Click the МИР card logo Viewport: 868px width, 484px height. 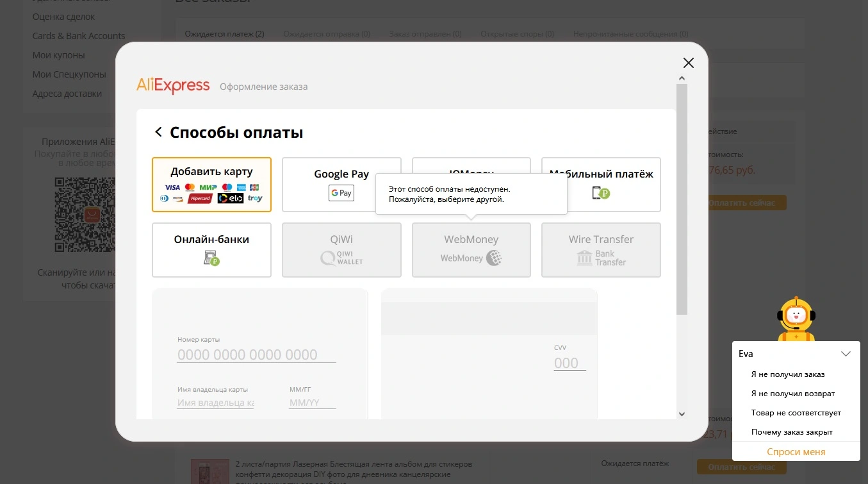208,188
